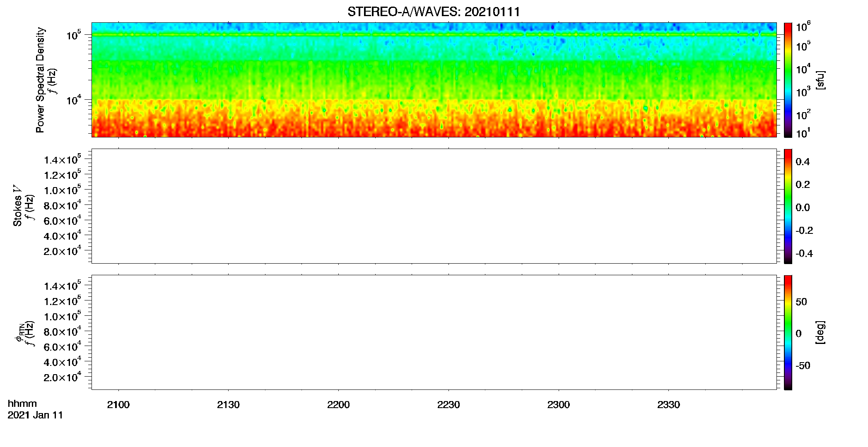This screenshot has width=868, height=447.
Task: Select the sfu colorbar's tick label 10 to the 2
Action: (803, 115)
